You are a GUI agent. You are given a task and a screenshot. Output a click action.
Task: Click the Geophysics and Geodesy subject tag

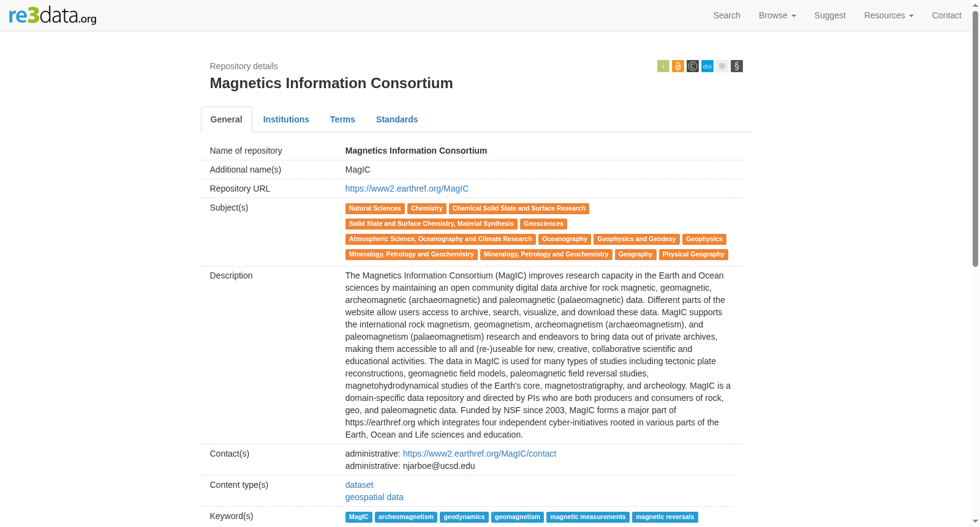pos(636,239)
